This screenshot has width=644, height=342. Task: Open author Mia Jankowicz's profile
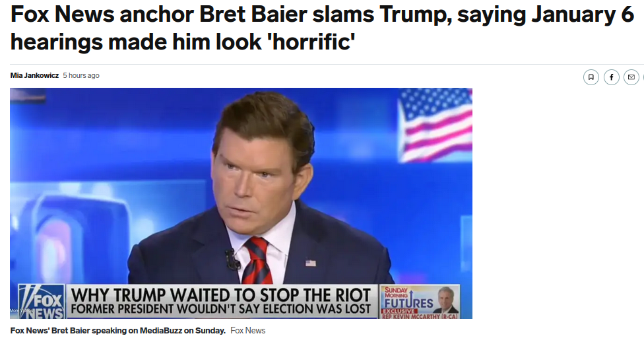[x=34, y=75]
